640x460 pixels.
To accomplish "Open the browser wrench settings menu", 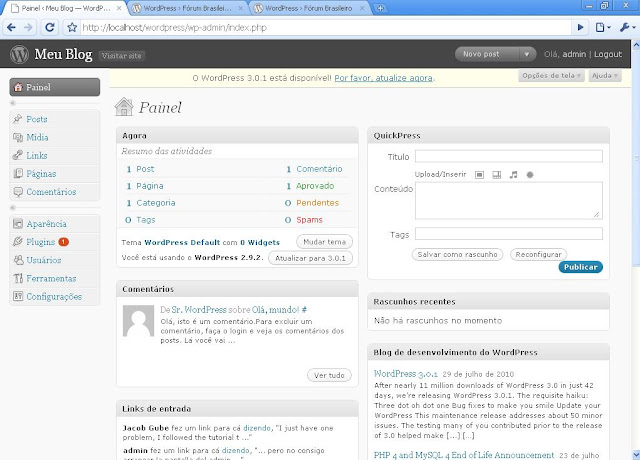I will pyautogui.click(x=627, y=27).
